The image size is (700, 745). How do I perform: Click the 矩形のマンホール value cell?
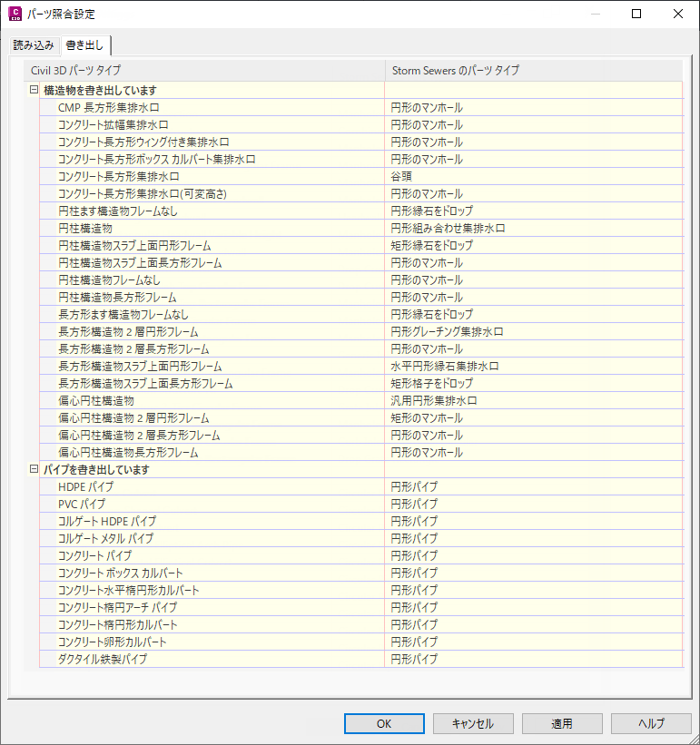pos(534,417)
